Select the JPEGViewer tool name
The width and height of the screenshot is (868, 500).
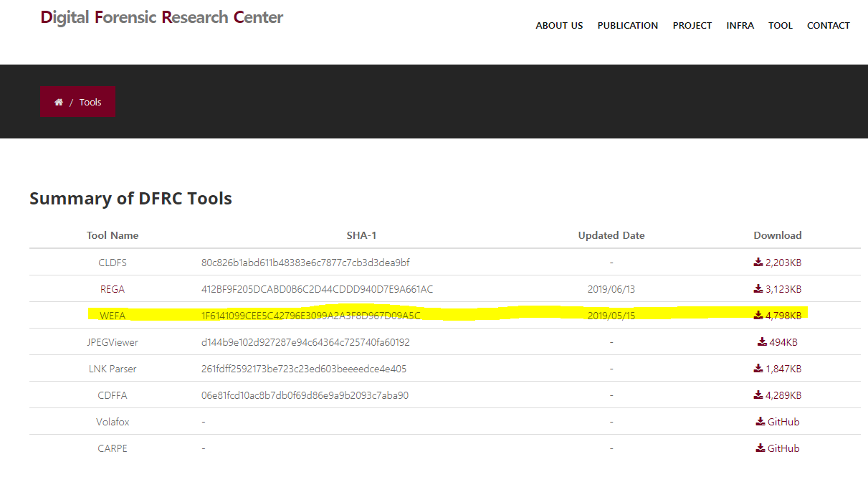click(x=113, y=342)
